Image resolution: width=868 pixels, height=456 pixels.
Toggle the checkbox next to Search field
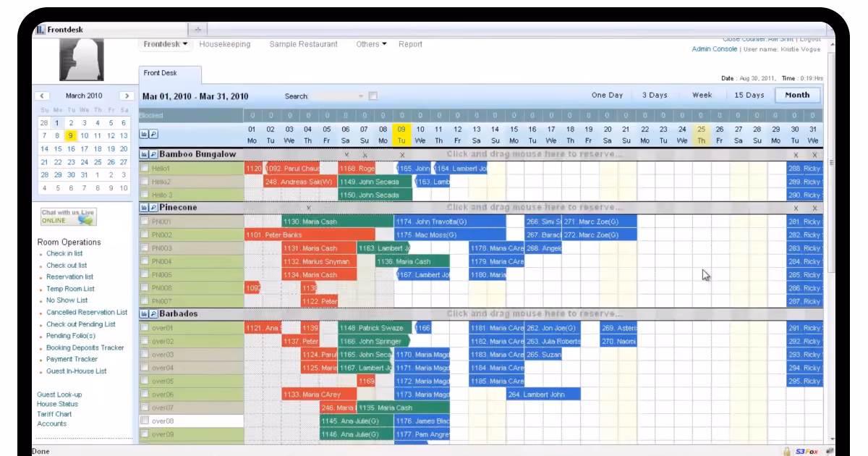coord(373,96)
